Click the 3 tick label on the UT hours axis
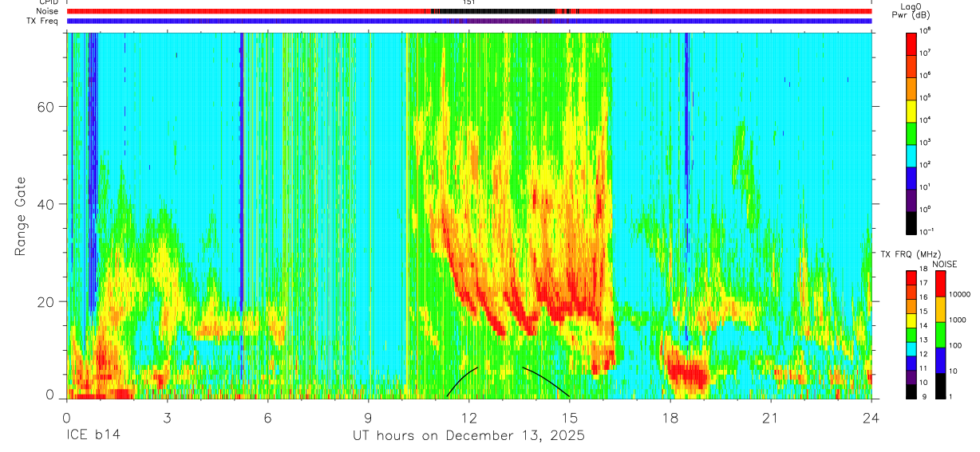 click(167, 417)
